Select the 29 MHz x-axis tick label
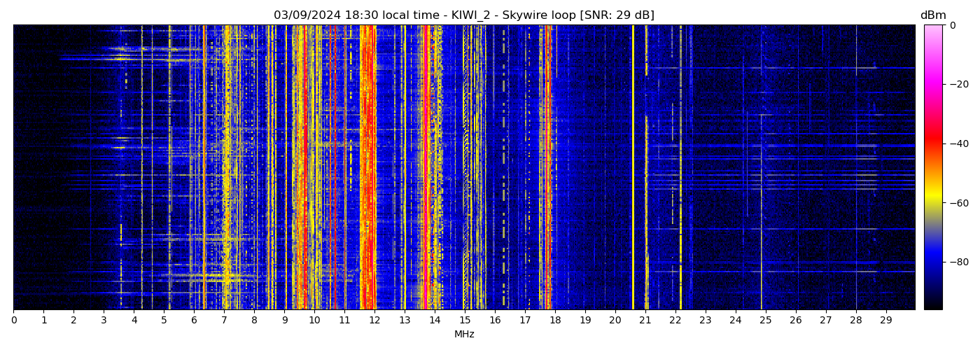This screenshot has height=350, width=980. [x=885, y=320]
